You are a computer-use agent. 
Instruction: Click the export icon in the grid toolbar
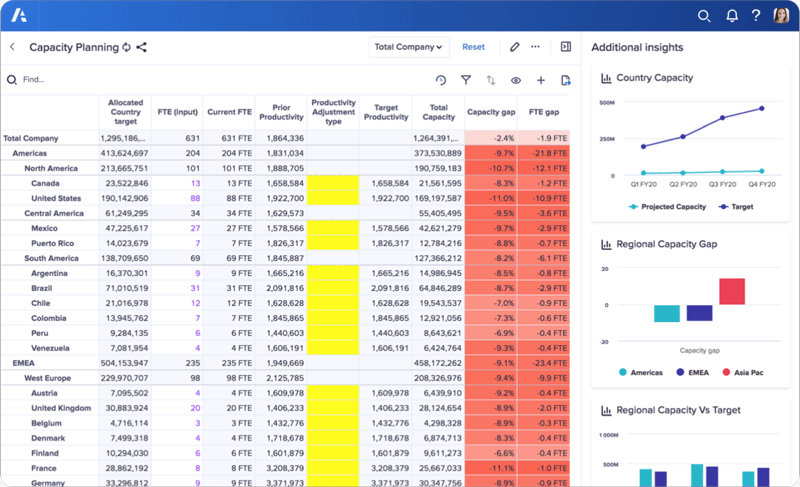tap(566, 80)
